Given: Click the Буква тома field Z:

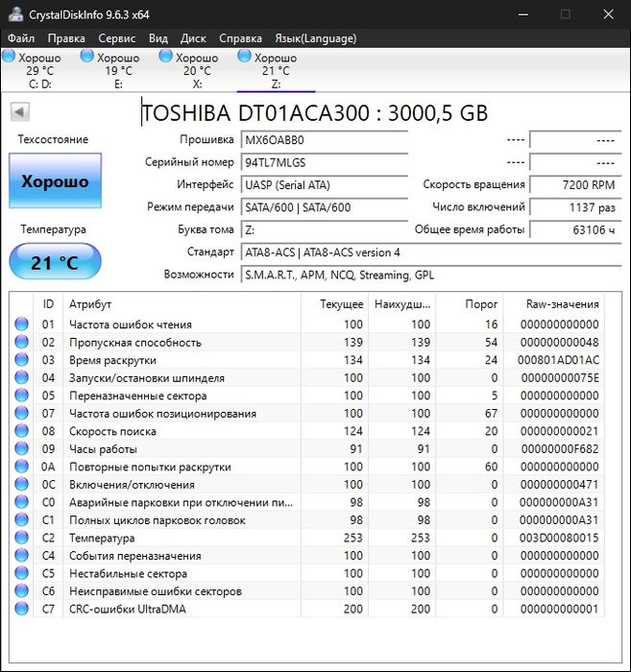Looking at the screenshot, I should tap(325, 230).
